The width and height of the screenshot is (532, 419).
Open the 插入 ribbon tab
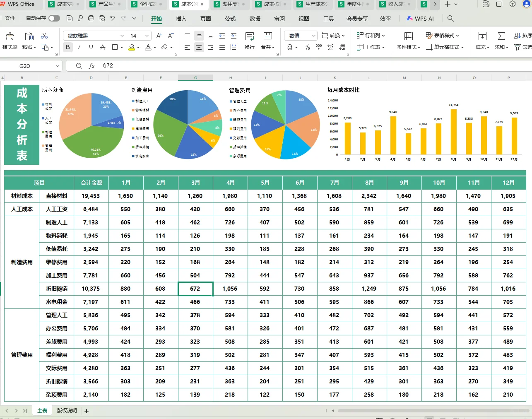click(x=181, y=19)
